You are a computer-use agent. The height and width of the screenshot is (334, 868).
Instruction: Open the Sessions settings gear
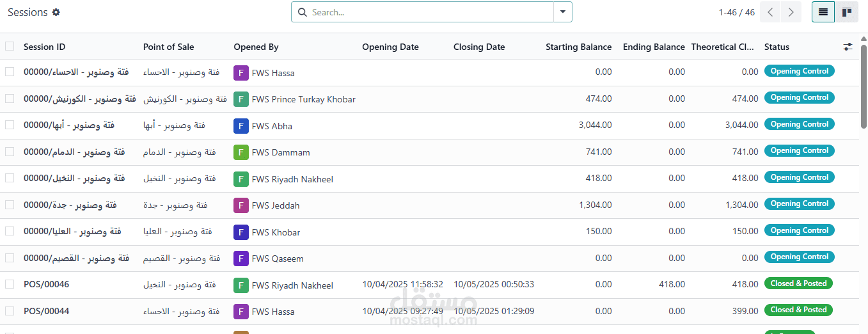56,12
